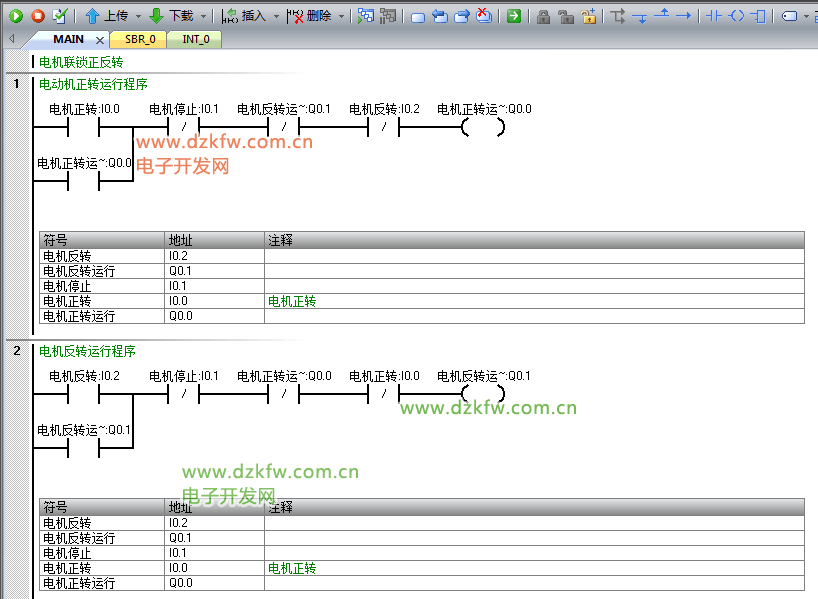Switch to the SBR_0 tab

(139, 39)
